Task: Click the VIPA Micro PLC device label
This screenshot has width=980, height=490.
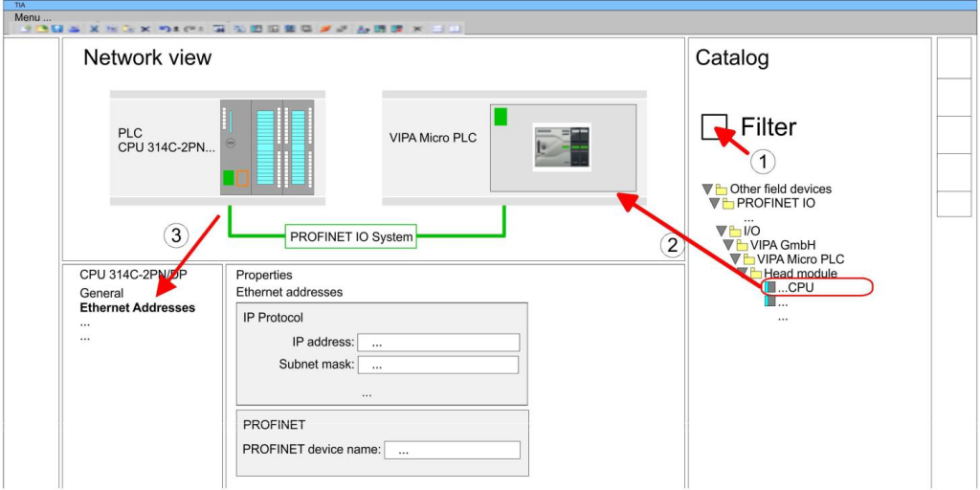Action: [434, 138]
